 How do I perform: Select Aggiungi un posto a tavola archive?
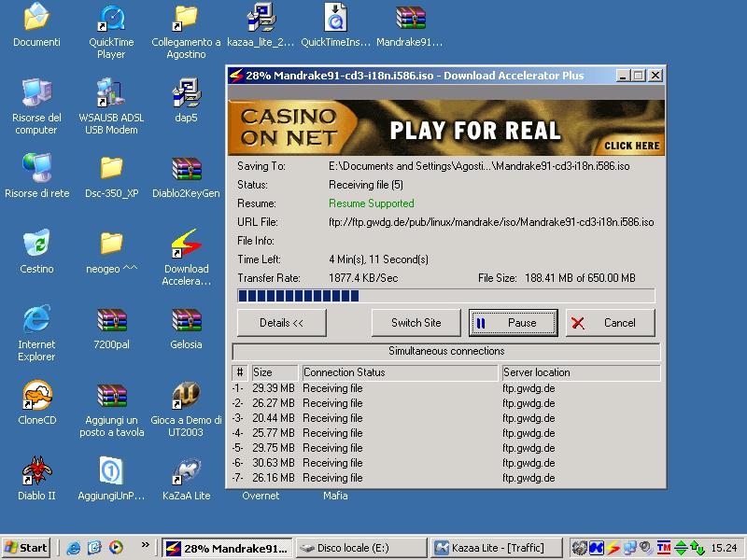(111, 395)
